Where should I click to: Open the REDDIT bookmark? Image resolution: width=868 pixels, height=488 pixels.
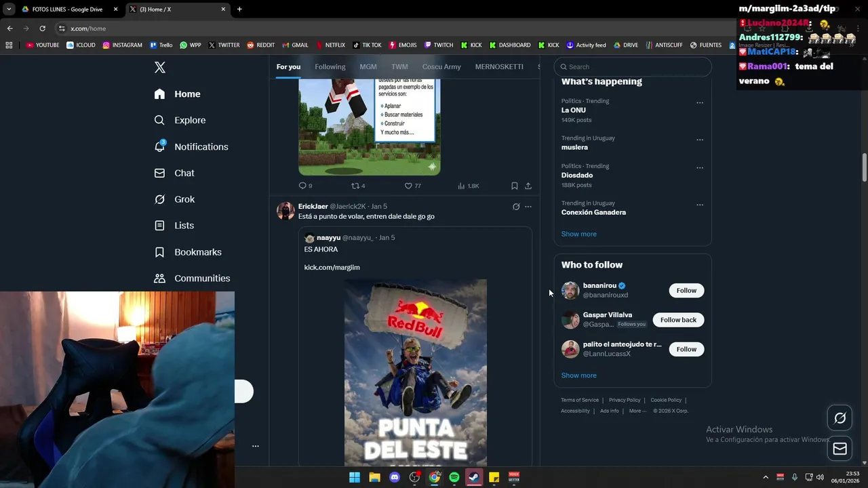(261, 45)
